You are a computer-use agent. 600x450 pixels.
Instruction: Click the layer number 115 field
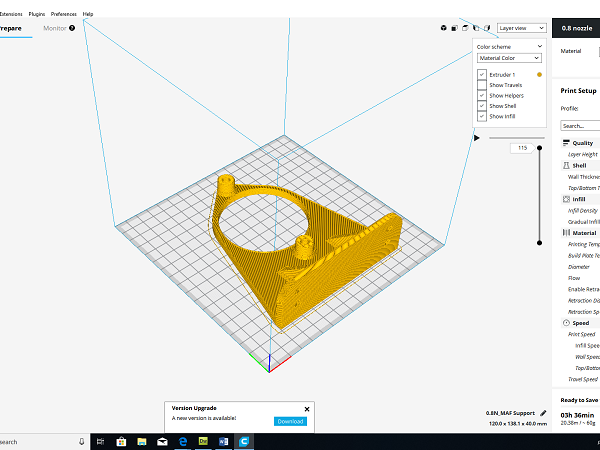(x=522, y=148)
